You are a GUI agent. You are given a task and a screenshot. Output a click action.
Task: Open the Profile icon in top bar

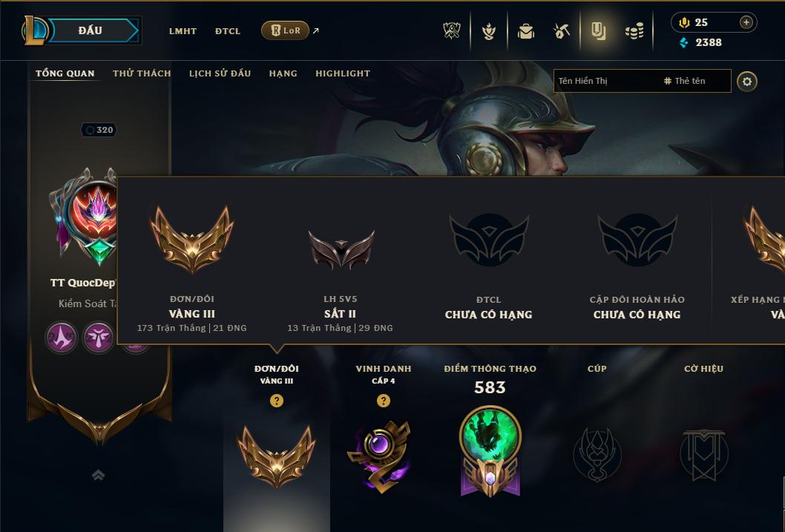[598, 31]
